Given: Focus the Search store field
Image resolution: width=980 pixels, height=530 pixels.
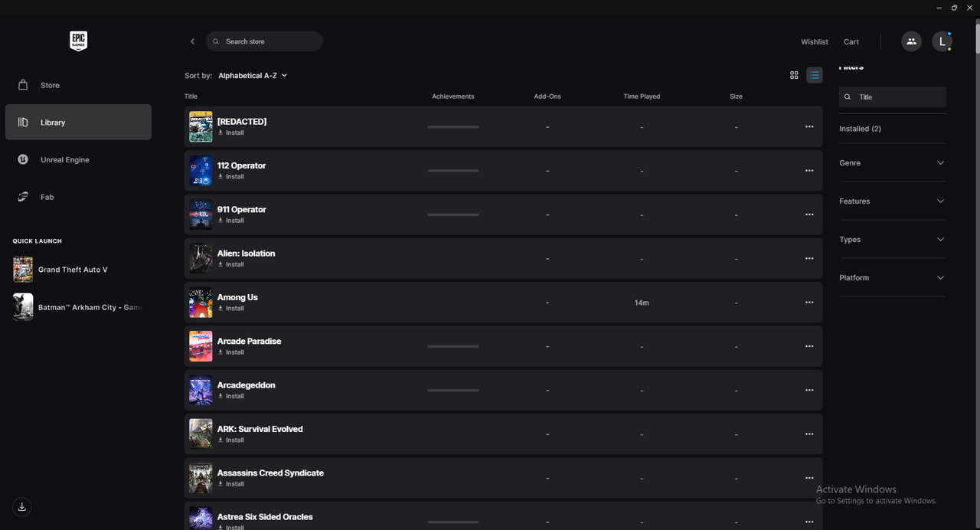Looking at the screenshot, I should pyautogui.click(x=264, y=41).
